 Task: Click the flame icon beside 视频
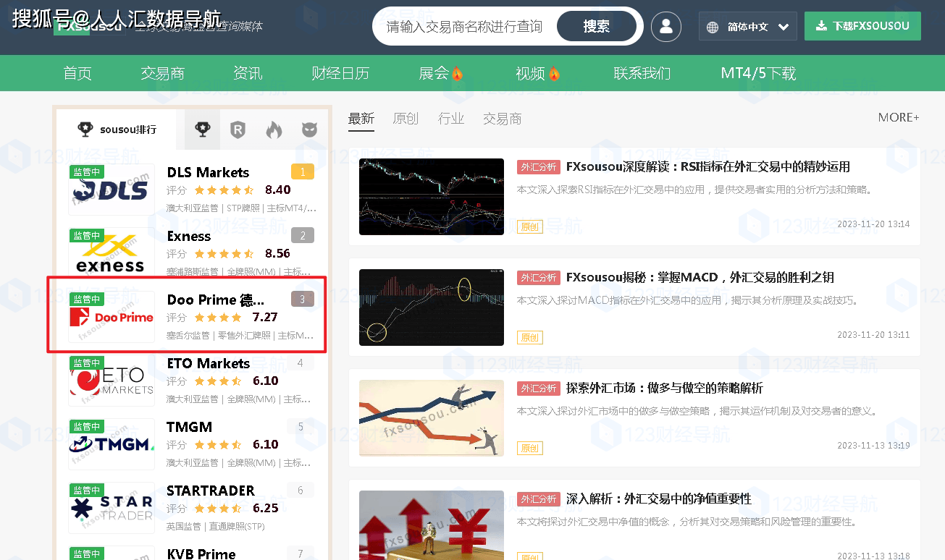click(554, 73)
